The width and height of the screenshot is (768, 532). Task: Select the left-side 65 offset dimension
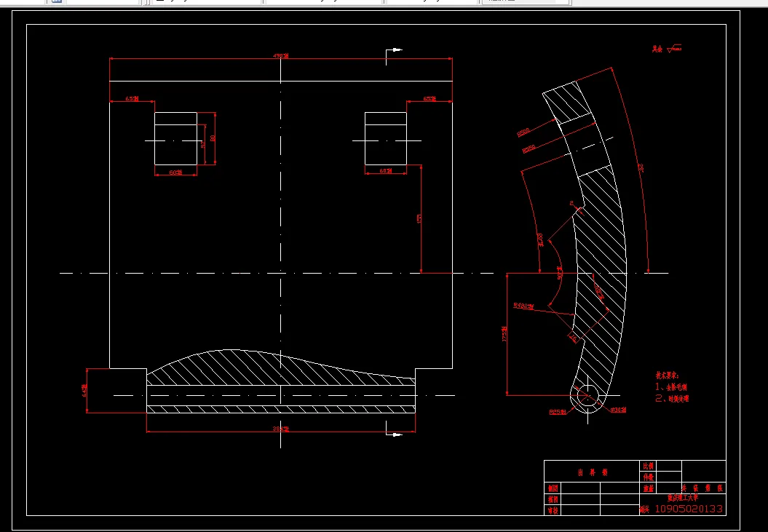(132, 98)
